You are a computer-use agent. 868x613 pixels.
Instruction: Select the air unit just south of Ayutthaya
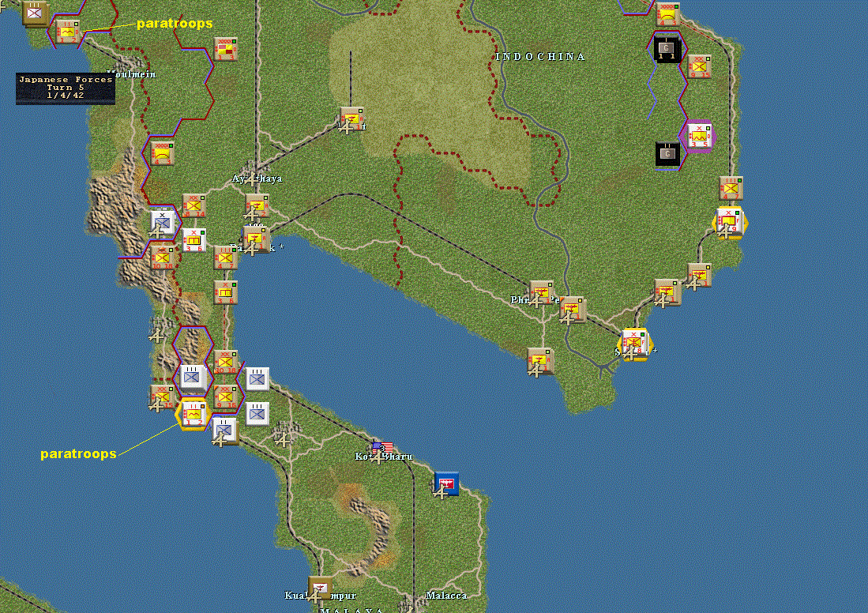coord(257,205)
